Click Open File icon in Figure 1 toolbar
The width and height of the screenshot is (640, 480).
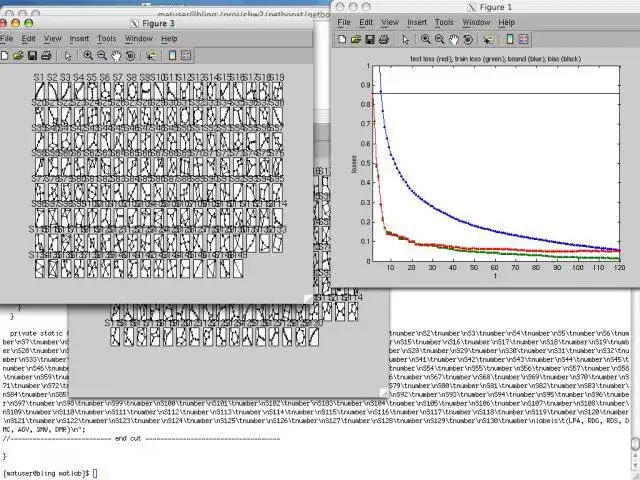pos(356,39)
